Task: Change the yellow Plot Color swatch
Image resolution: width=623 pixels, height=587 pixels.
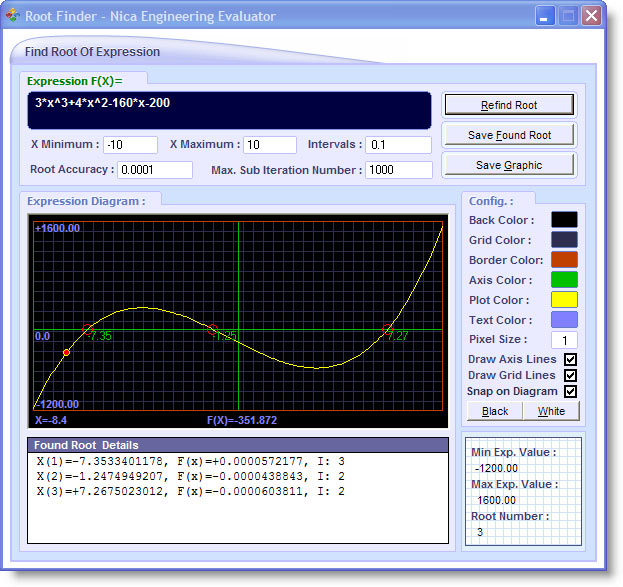Action: tap(564, 300)
